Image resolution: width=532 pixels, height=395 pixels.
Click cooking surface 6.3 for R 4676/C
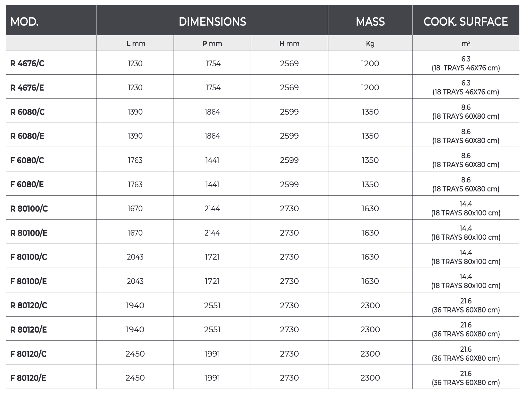click(466, 59)
